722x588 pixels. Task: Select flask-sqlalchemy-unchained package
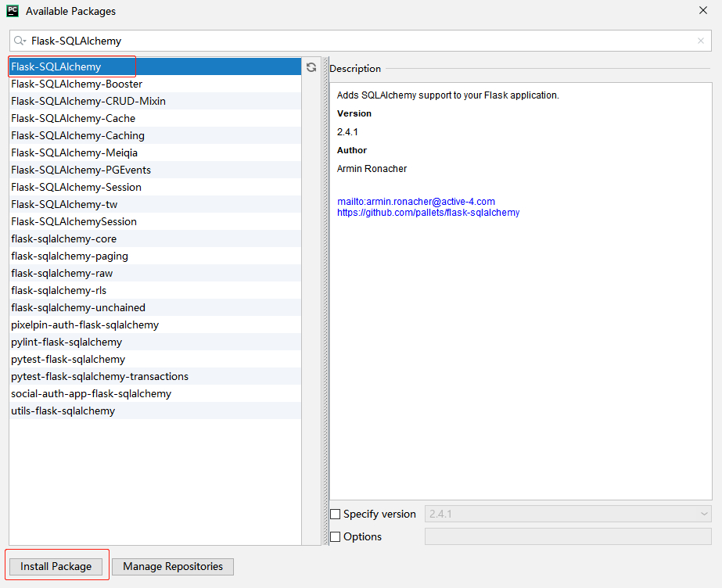click(155, 307)
